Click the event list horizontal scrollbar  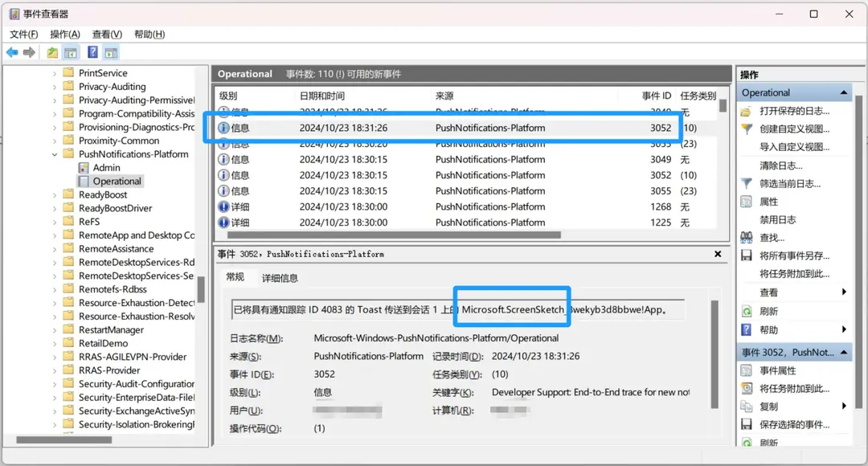(394, 235)
